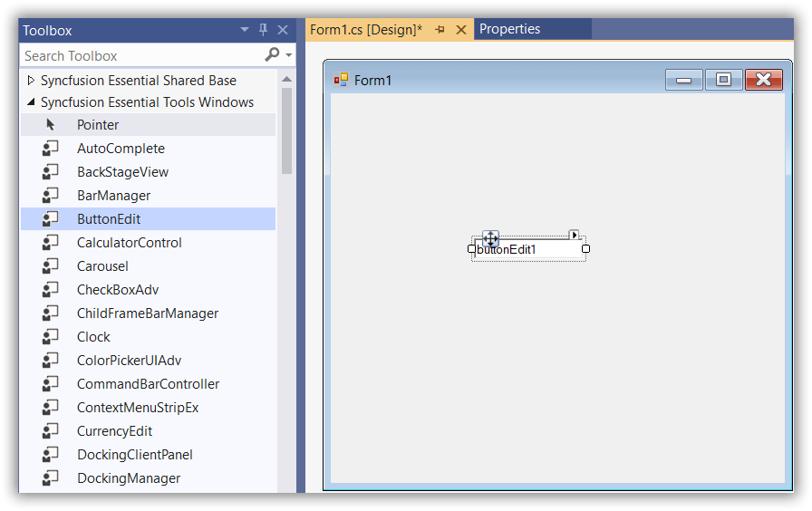Open smart tag arrow on buttonEdit1

(574, 235)
